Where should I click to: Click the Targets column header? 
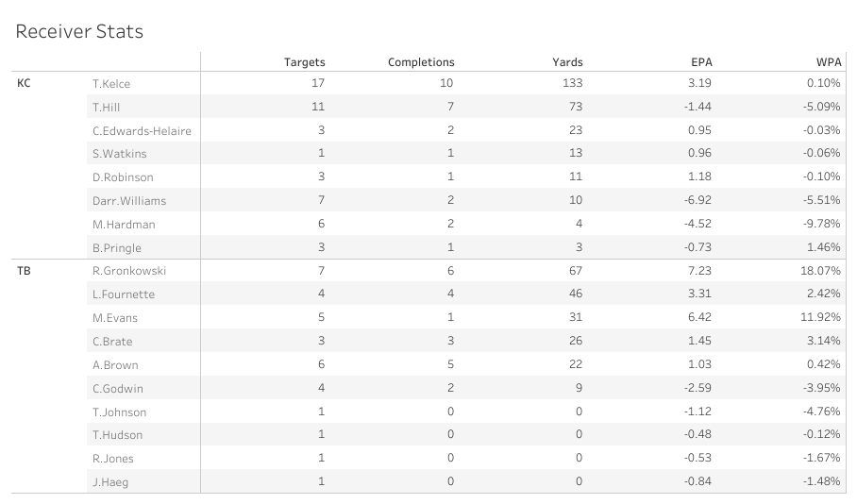(x=304, y=62)
